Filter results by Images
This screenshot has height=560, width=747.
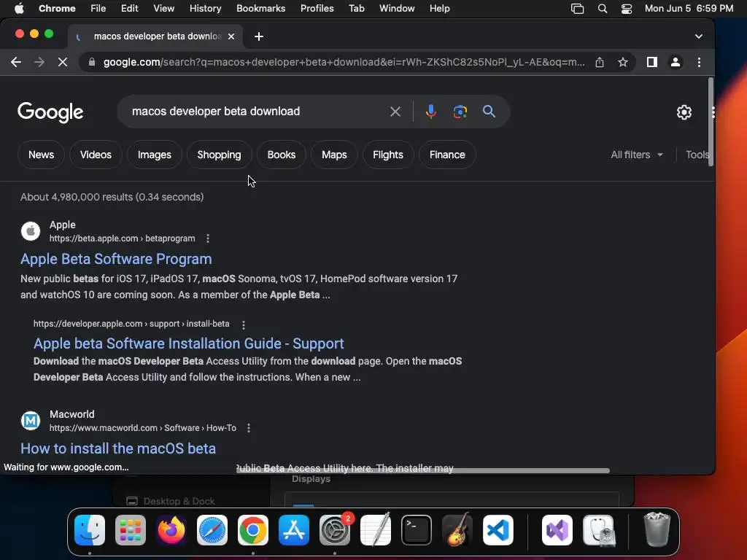pyautogui.click(x=155, y=155)
